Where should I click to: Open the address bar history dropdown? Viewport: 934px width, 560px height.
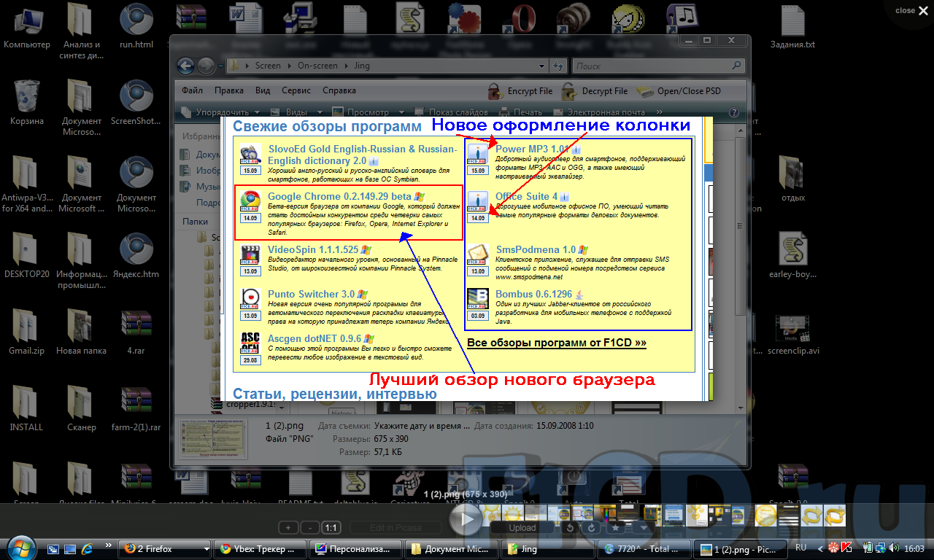(x=542, y=66)
